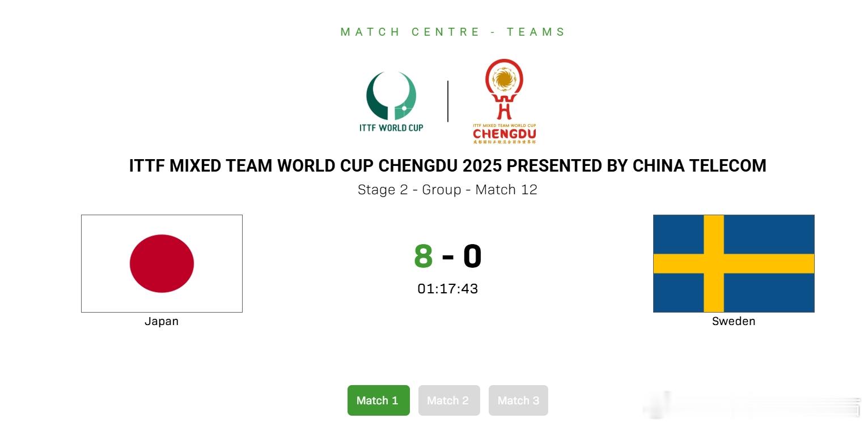
Task: Click the red circle on the Japan flag
Action: 162,263
